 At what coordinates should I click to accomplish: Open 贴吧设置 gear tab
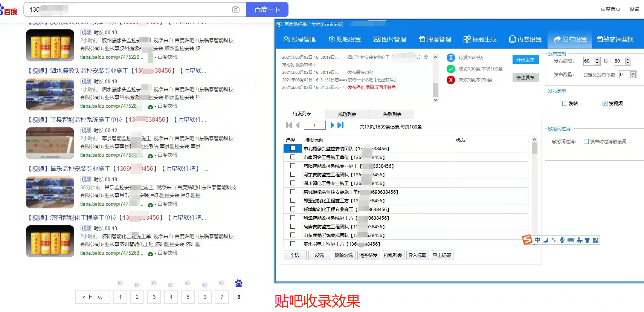click(345, 39)
